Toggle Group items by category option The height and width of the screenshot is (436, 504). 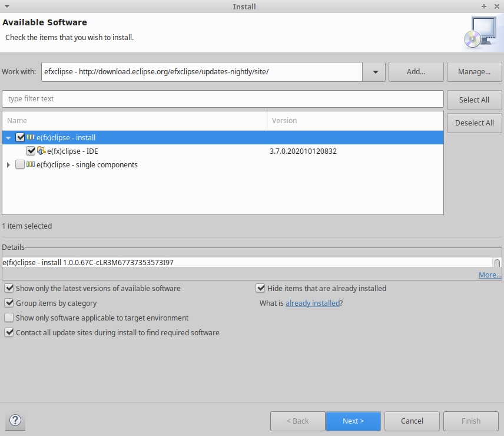tap(9, 303)
